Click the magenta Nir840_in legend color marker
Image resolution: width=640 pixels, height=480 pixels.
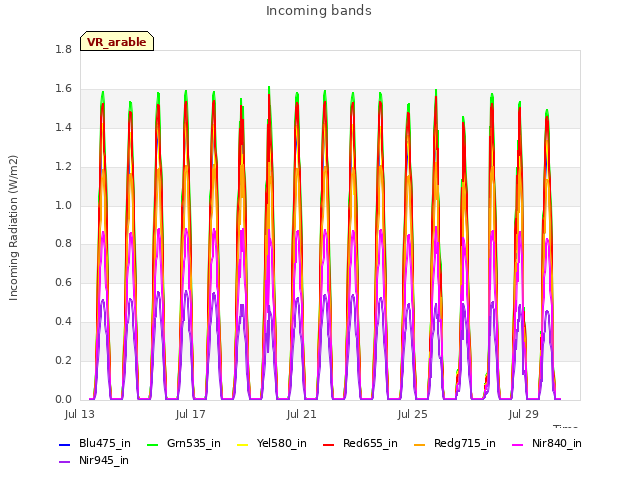point(518,444)
